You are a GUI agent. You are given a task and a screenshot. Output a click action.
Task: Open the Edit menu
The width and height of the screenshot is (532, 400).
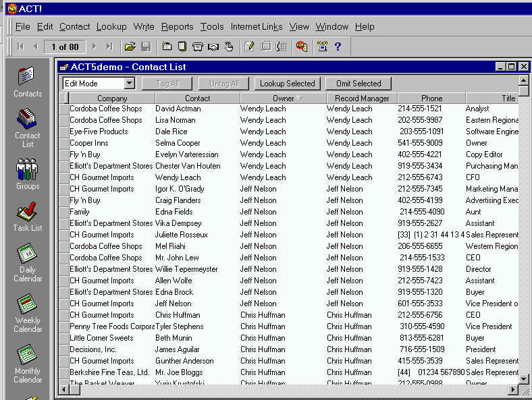coord(45,26)
